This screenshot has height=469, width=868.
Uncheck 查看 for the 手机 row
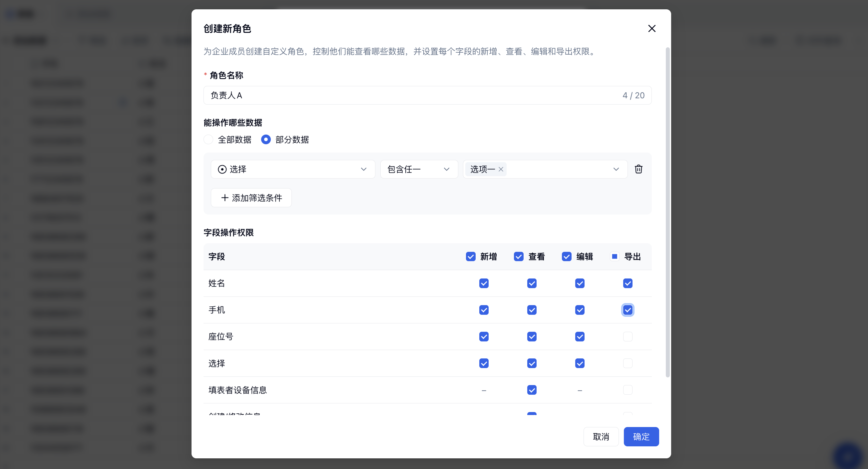point(532,310)
